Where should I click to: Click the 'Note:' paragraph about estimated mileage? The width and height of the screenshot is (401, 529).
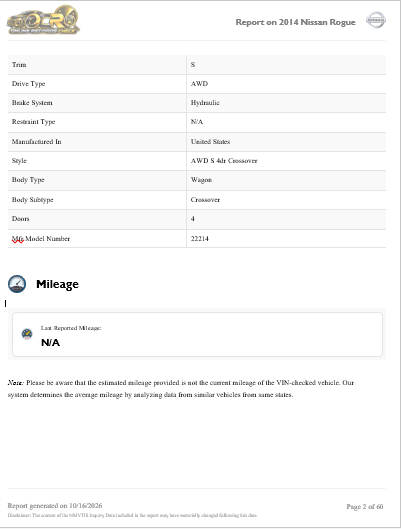click(181, 389)
